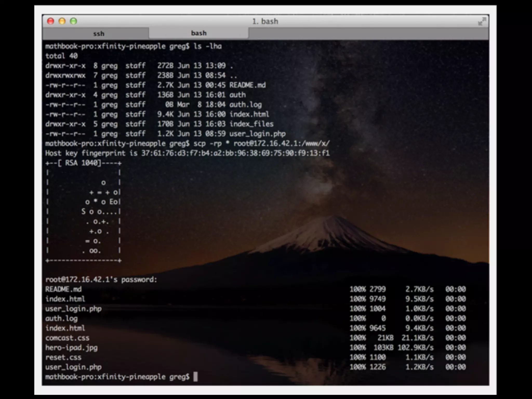Click the 'ls -lha' command text
Image resolution: width=532 pixels, height=399 pixels.
click(x=207, y=46)
